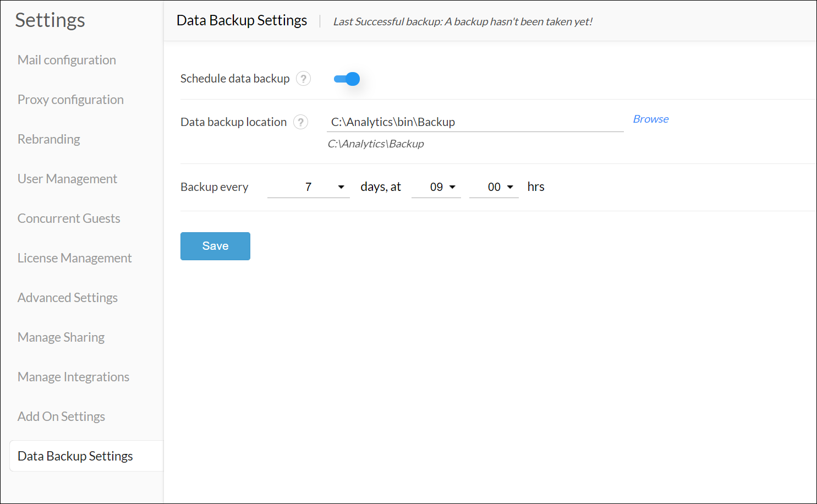Click help icon beside Data backup location

300,122
